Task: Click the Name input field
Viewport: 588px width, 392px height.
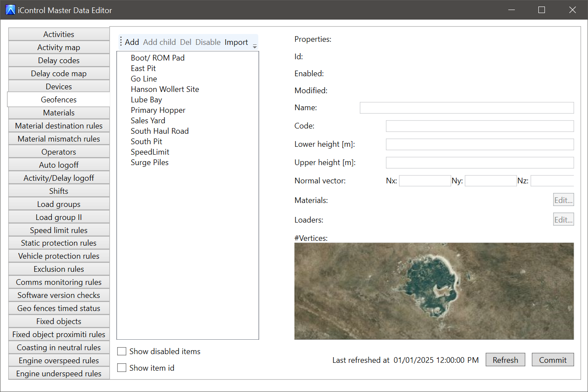Action: (467, 108)
